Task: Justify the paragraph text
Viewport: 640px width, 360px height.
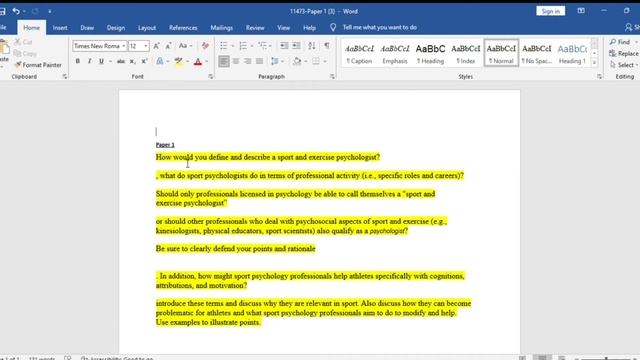Action: click(260, 61)
